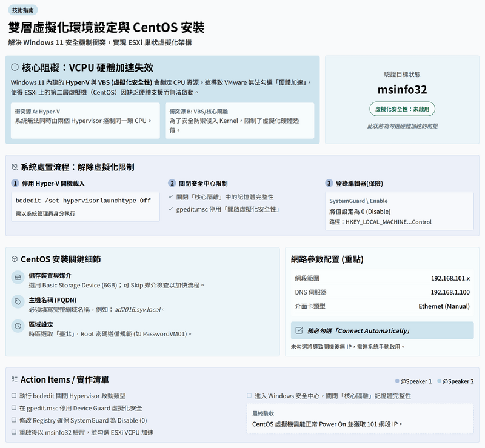Click the shield icon next to 系統處置流程

[x=15, y=167]
